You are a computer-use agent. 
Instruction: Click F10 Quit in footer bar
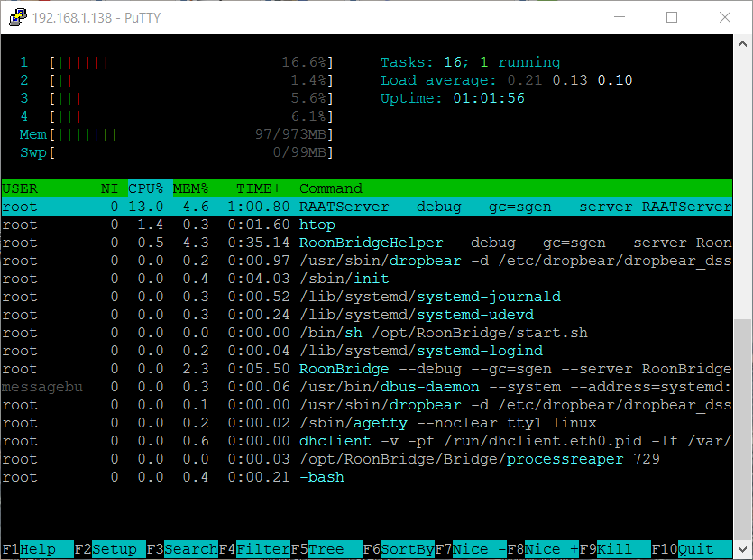coord(692,549)
